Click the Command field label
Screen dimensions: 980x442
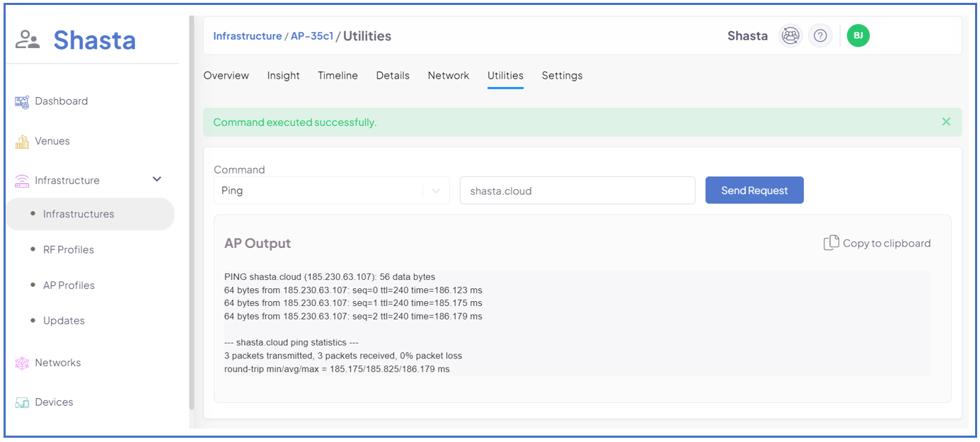(x=239, y=170)
